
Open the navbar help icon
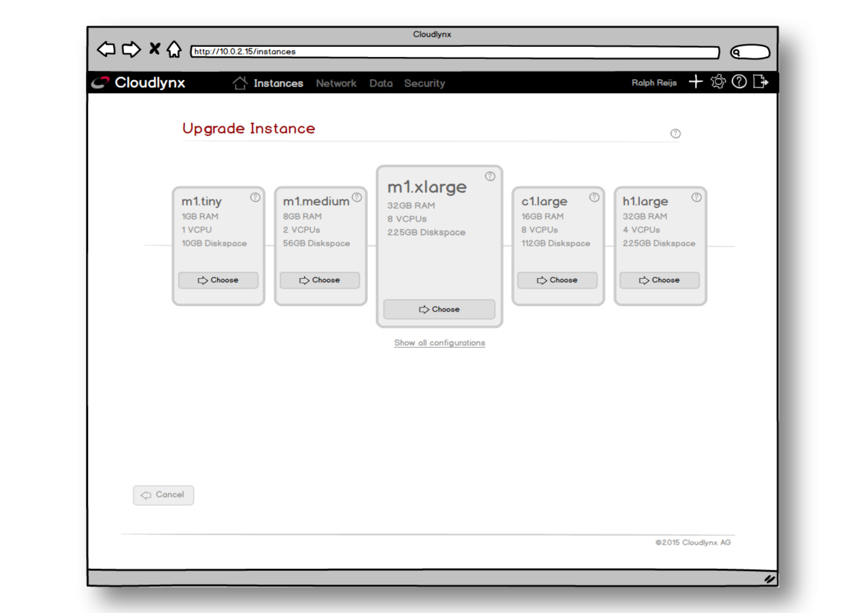(x=739, y=82)
